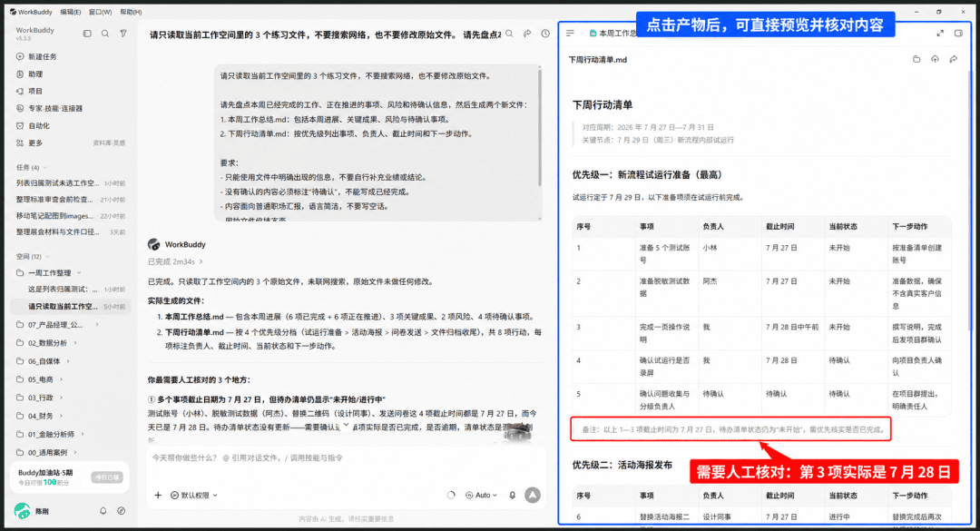Click the cloud upload icon in preview header
Viewport: 980px width, 531px height.
point(935,59)
